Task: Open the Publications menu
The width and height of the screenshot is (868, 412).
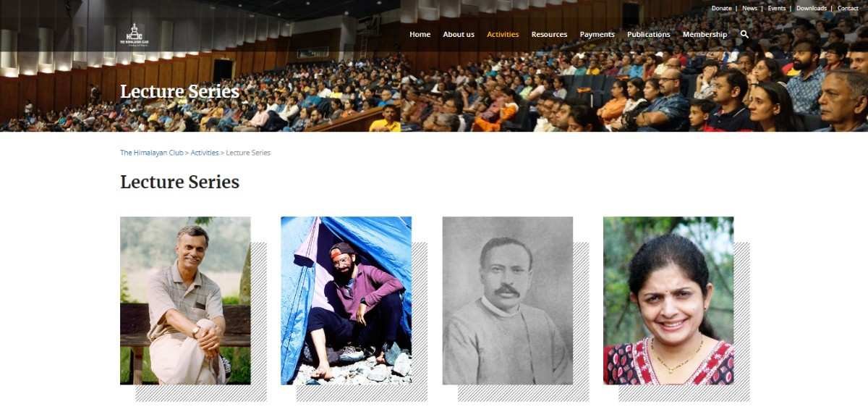Action: click(648, 34)
